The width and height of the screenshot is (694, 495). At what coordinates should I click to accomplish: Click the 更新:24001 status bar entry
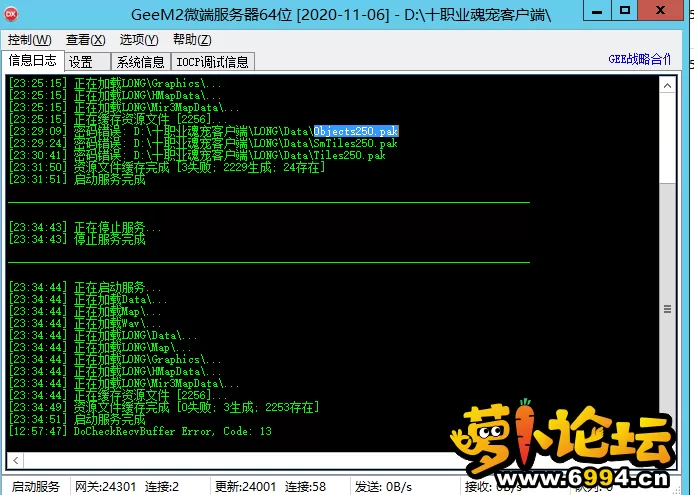246,487
